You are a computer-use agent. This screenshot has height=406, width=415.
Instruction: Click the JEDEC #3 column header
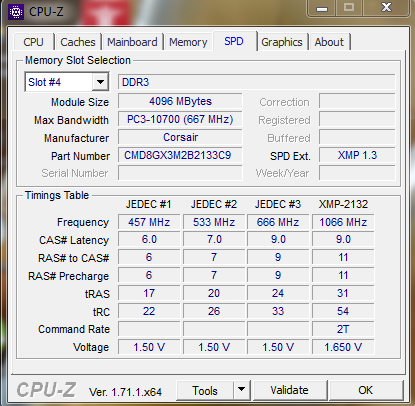tap(278, 204)
